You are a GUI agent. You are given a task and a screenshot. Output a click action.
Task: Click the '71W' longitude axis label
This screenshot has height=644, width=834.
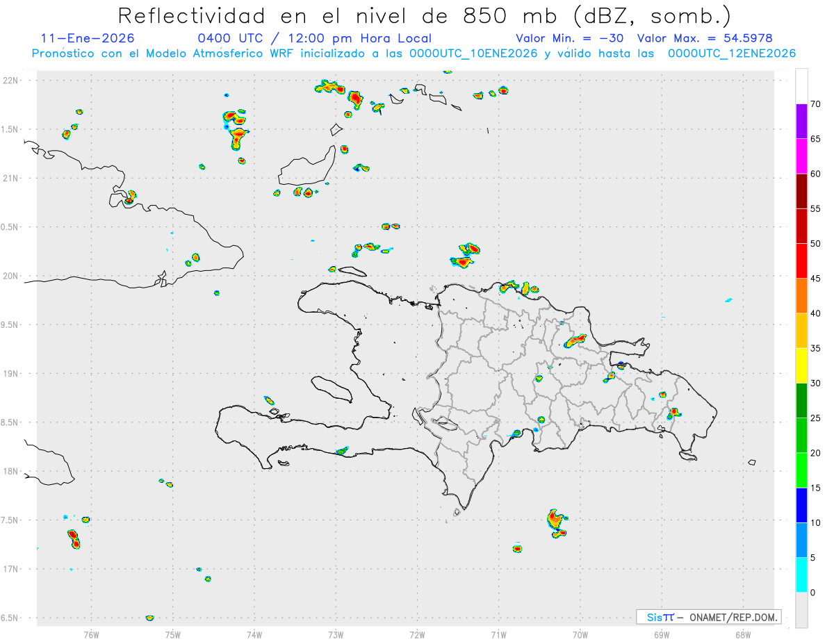pyautogui.click(x=498, y=634)
